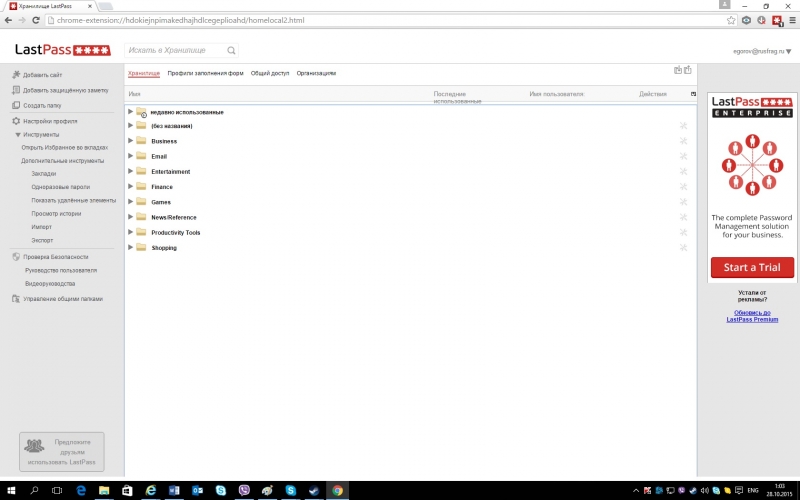Click the Shopping folder name
The image size is (800, 500).
pyautogui.click(x=164, y=247)
